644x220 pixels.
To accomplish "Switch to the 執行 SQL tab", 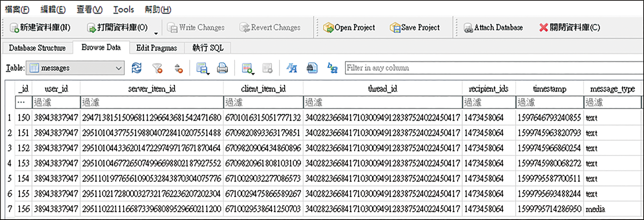I will click(x=208, y=48).
